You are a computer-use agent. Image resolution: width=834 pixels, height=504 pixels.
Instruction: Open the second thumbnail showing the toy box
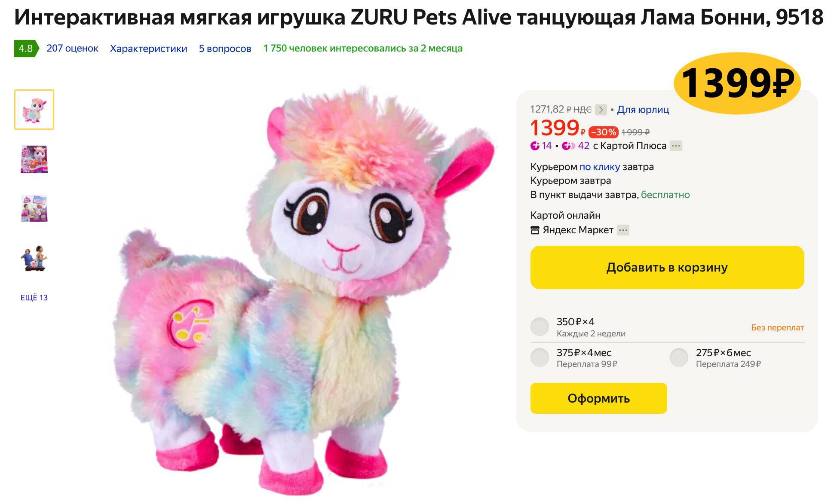(34, 159)
